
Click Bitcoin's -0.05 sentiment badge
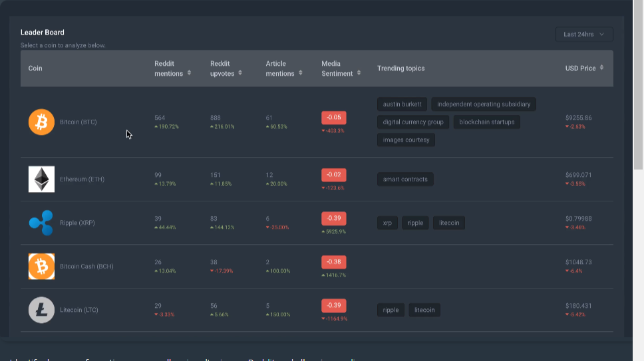point(334,118)
